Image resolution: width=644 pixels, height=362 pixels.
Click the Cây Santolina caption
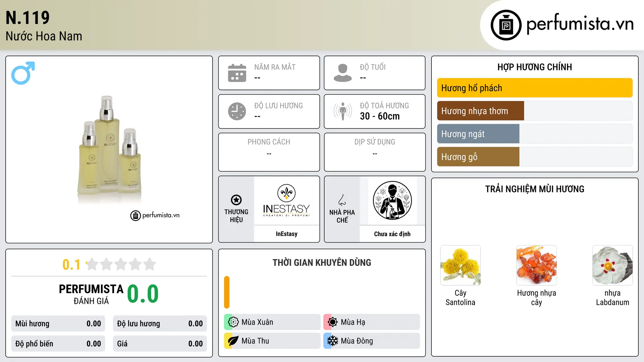click(460, 298)
